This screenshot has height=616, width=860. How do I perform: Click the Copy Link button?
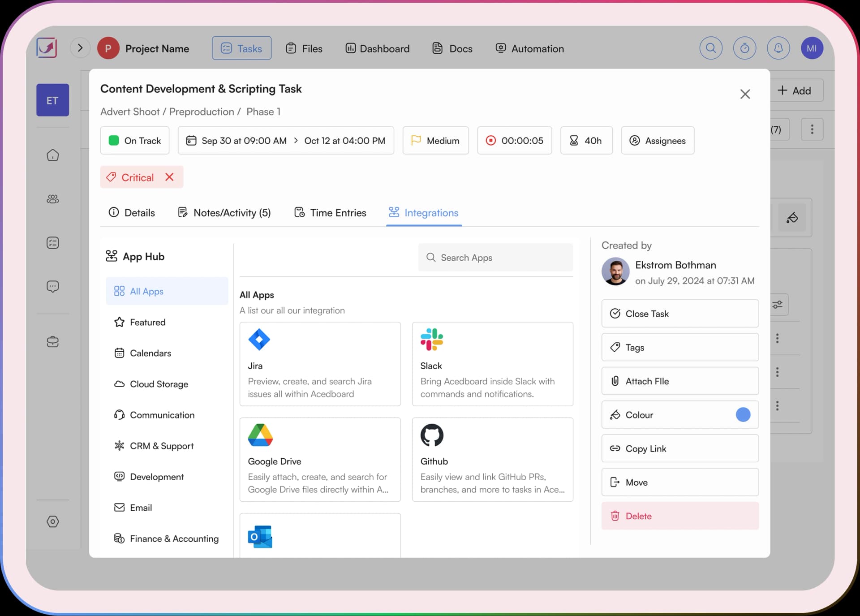pyautogui.click(x=680, y=448)
